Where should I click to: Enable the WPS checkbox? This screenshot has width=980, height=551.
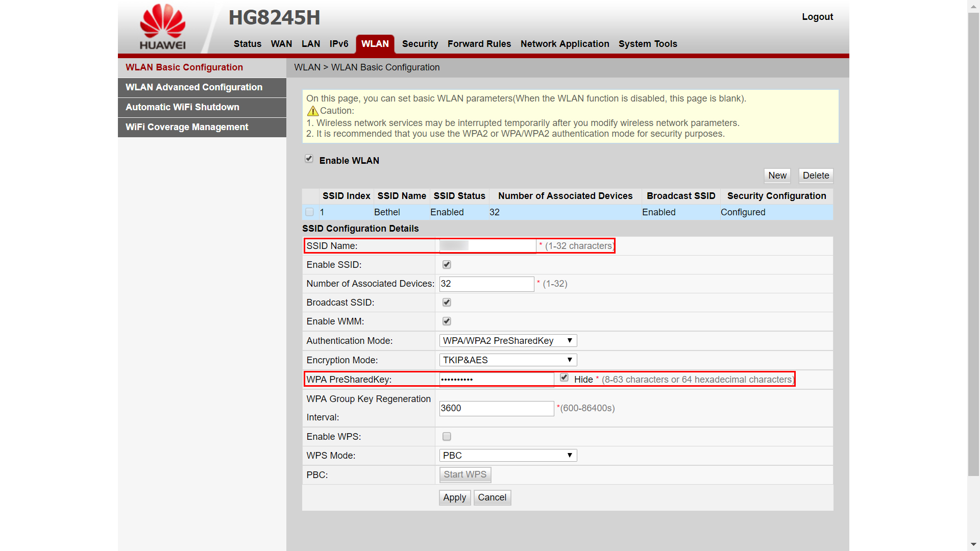click(x=447, y=436)
